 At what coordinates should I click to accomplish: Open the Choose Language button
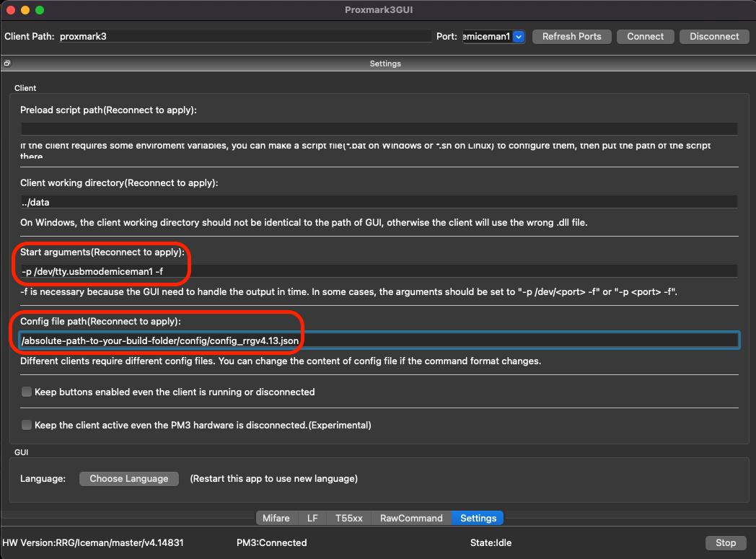point(128,479)
